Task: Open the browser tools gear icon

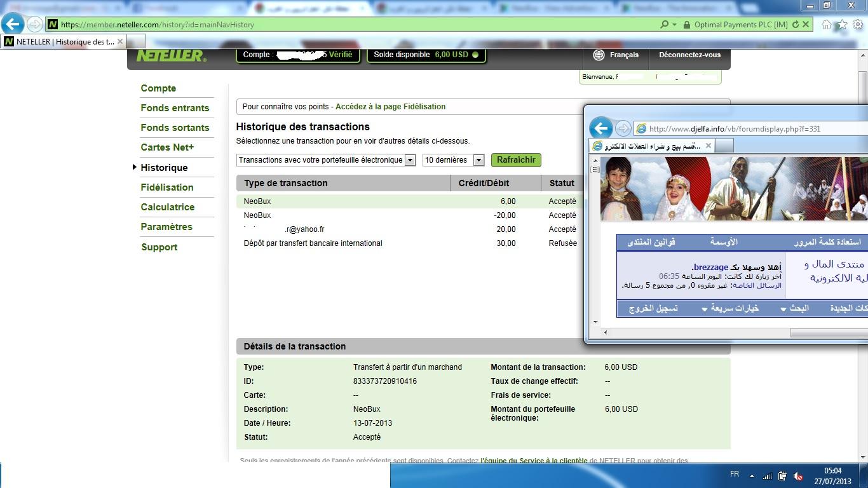Action: (x=858, y=25)
